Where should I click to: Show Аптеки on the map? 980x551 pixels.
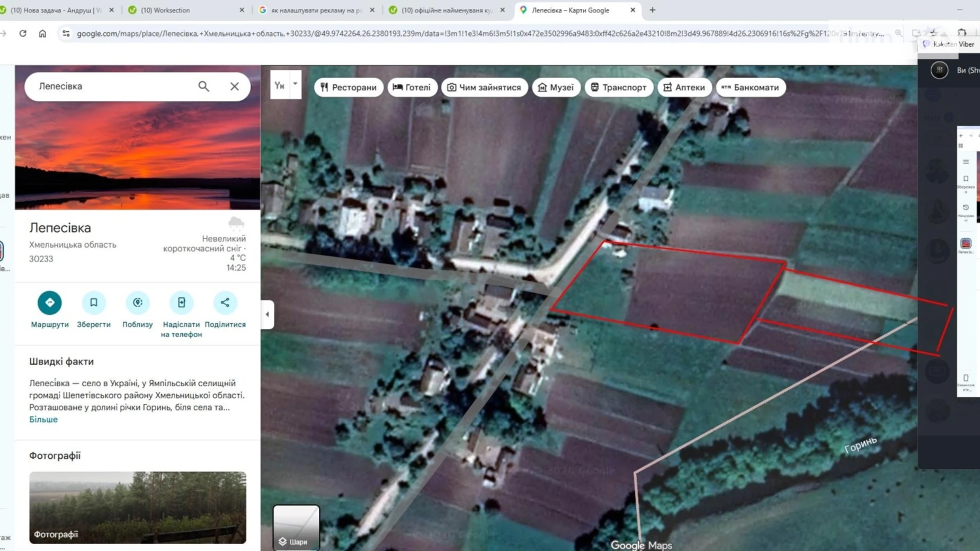click(x=684, y=87)
